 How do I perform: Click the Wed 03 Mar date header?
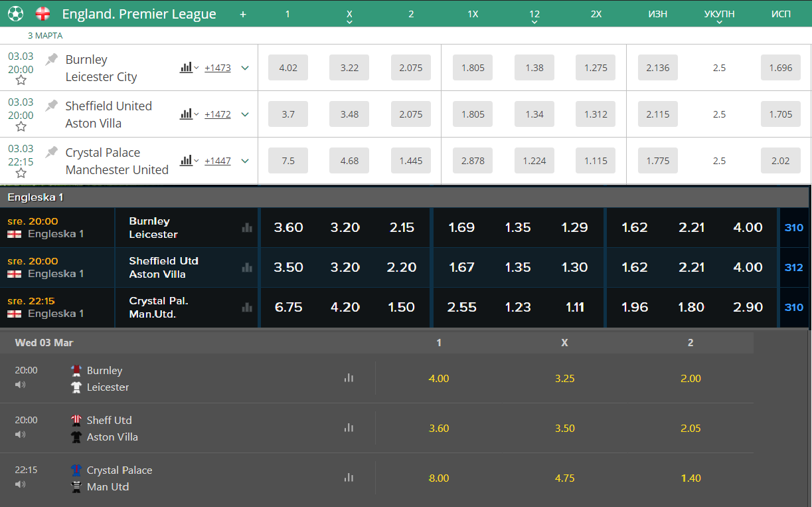44,343
